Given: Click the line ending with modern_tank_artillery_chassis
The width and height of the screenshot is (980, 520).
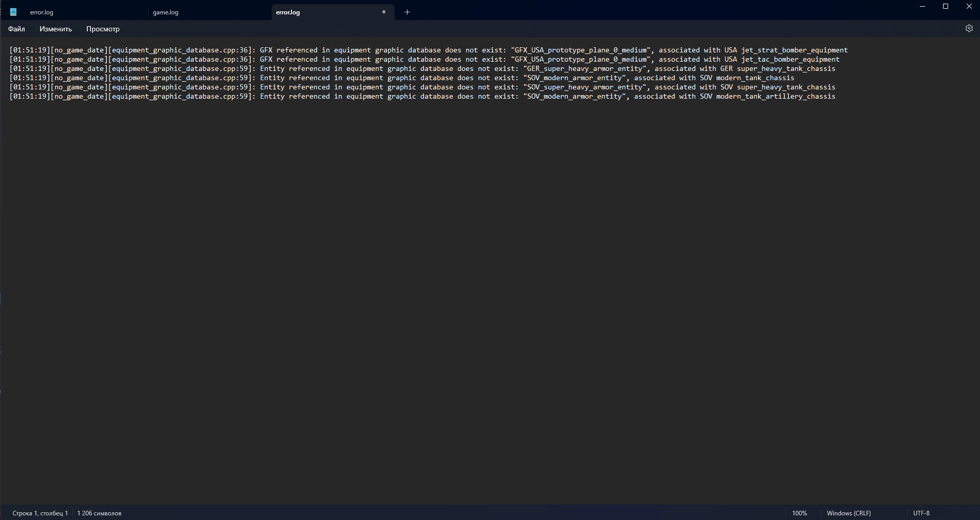Looking at the screenshot, I should [x=422, y=96].
